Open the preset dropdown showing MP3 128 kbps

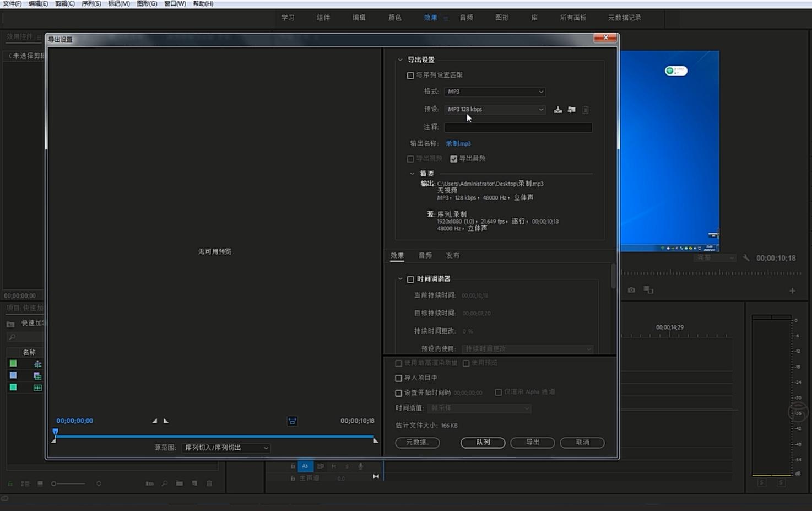[494, 109]
